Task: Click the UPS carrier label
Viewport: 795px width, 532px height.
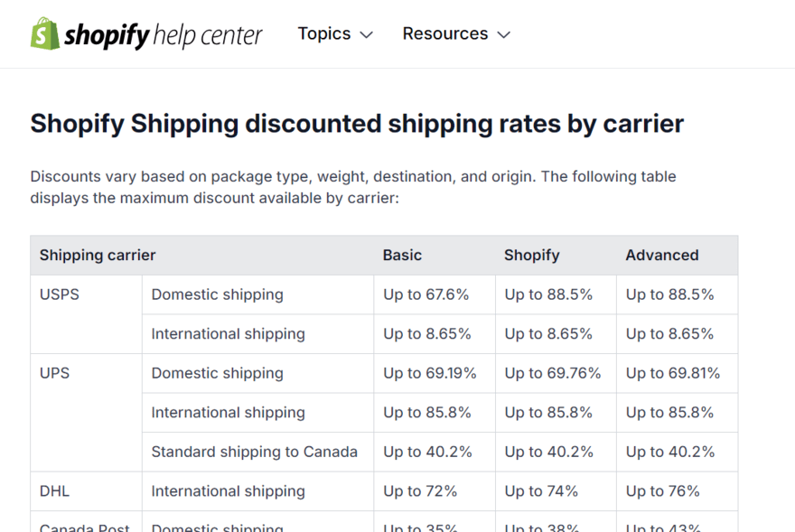Action: pos(56,372)
